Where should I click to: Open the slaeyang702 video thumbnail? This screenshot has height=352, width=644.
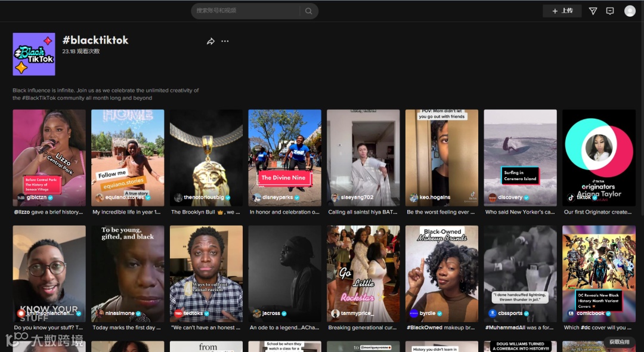tap(363, 158)
